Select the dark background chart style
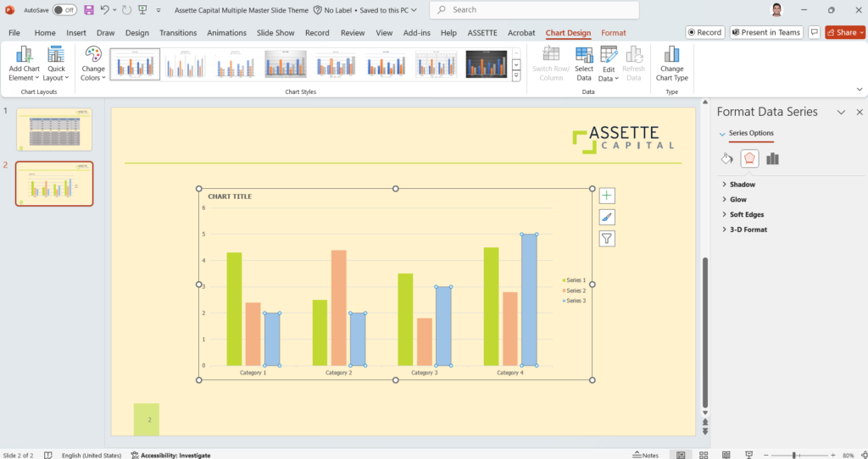This screenshot has width=868, height=459. (486, 64)
